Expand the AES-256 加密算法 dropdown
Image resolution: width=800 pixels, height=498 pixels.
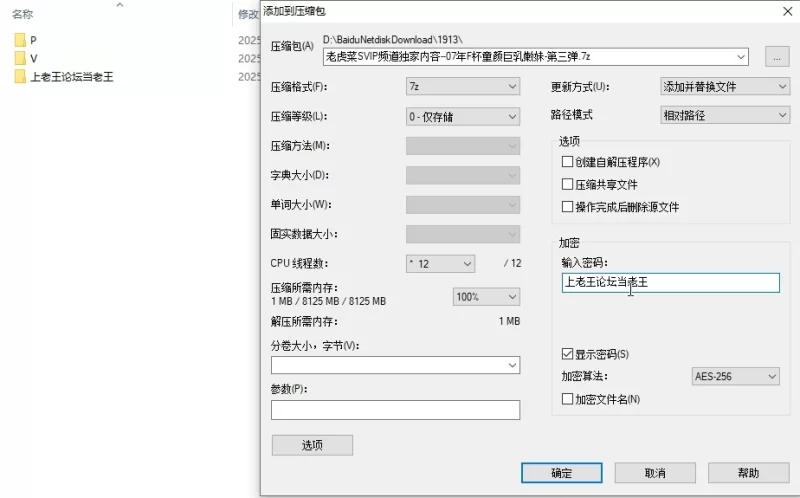coord(735,376)
